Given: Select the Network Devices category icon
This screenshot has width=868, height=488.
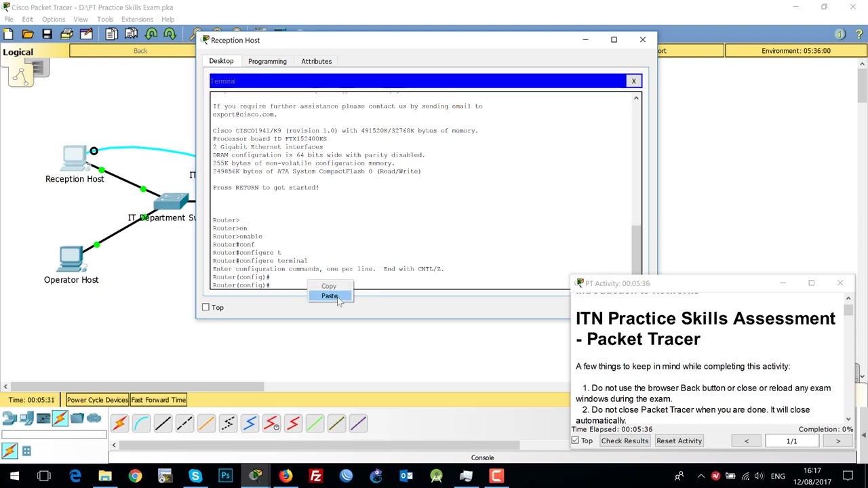Looking at the screenshot, I should coord(9,419).
